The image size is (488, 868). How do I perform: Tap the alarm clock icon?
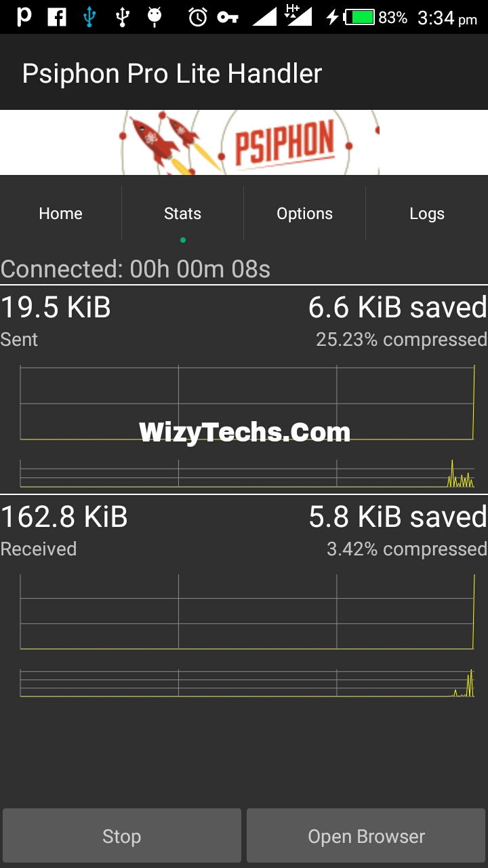197,17
